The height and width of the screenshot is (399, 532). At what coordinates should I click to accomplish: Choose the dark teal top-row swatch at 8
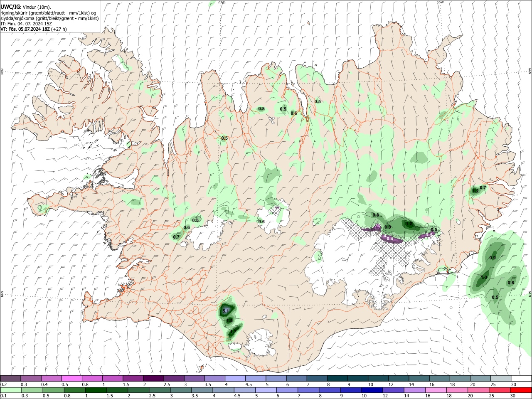point(337,378)
